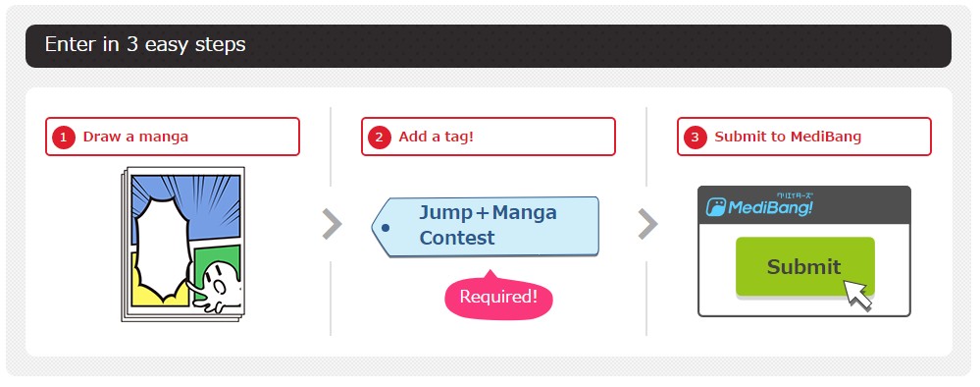Click the pink Required! bubble
The height and width of the screenshot is (387, 980).
(x=498, y=297)
